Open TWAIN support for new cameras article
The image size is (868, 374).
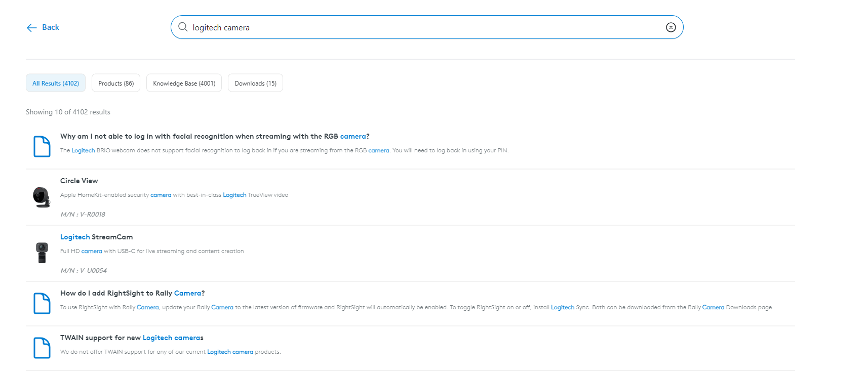point(132,338)
